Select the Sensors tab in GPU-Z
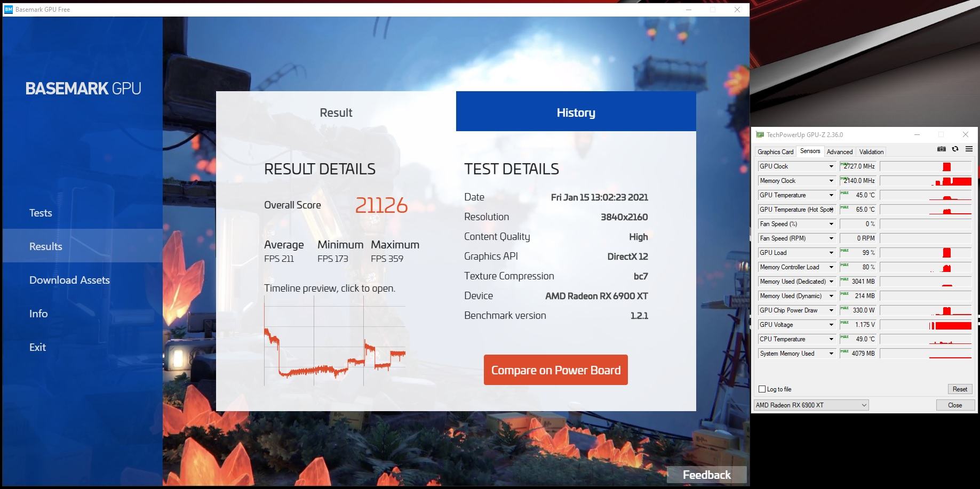The height and width of the screenshot is (489, 980). [x=810, y=151]
